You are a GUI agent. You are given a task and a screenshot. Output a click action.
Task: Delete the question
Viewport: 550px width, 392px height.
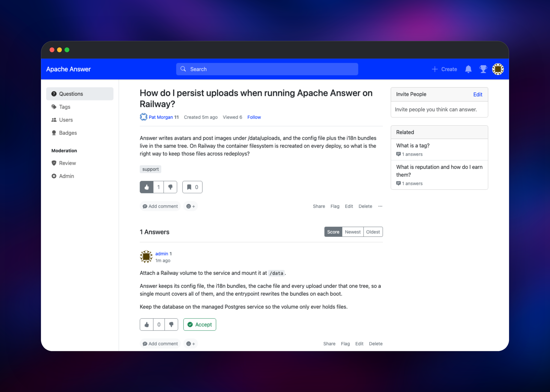[x=365, y=206]
